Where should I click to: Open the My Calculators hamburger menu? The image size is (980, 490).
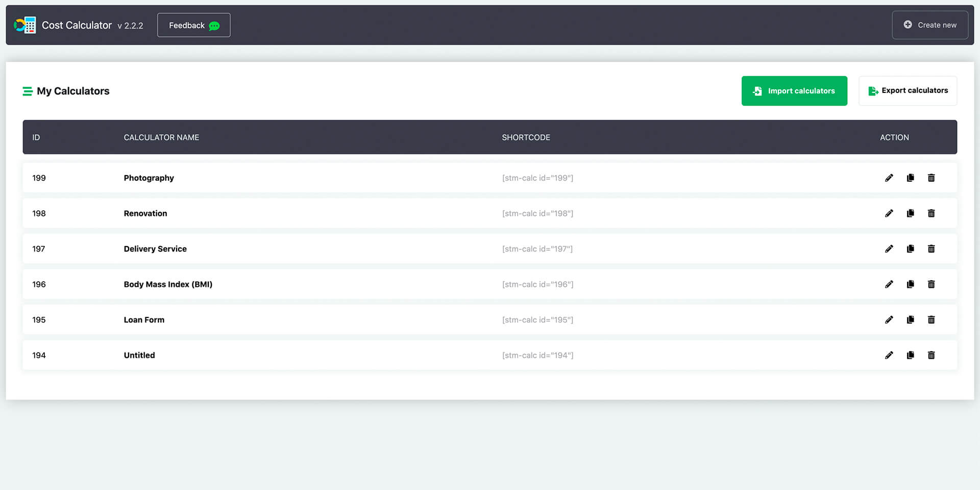click(28, 91)
